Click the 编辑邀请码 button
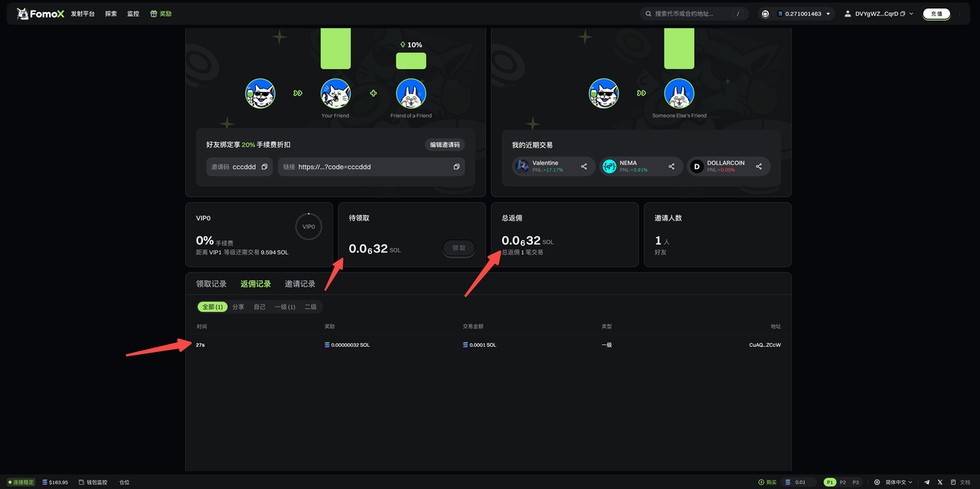This screenshot has width=980, height=489. pyautogui.click(x=445, y=145)
